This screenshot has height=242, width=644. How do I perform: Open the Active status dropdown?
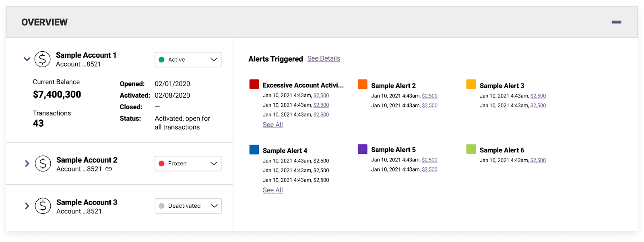point(188,60)
